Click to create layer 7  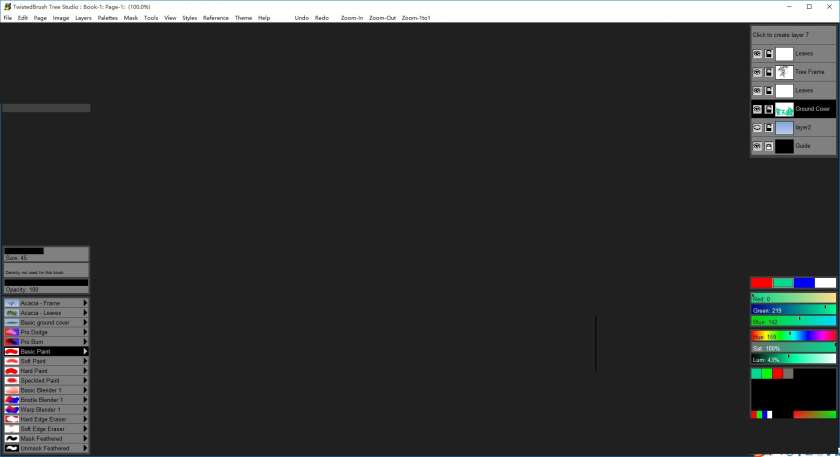point(793,35)
